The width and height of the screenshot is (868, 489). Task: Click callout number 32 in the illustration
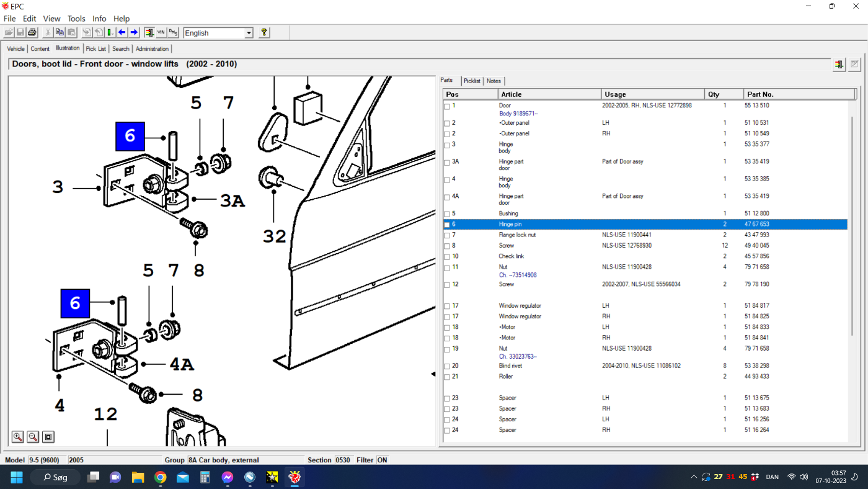pyautogui.click(x=275, y=236)
